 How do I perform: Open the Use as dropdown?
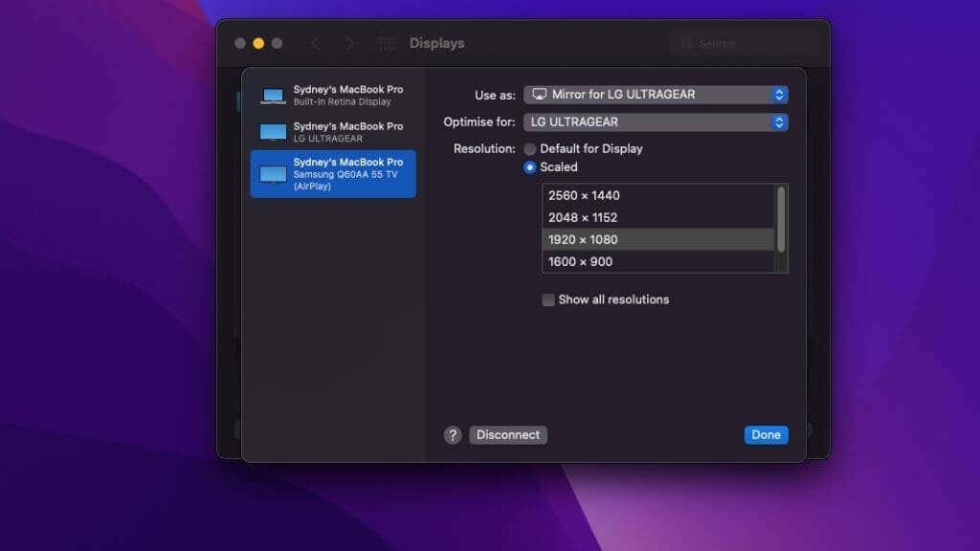656,95
